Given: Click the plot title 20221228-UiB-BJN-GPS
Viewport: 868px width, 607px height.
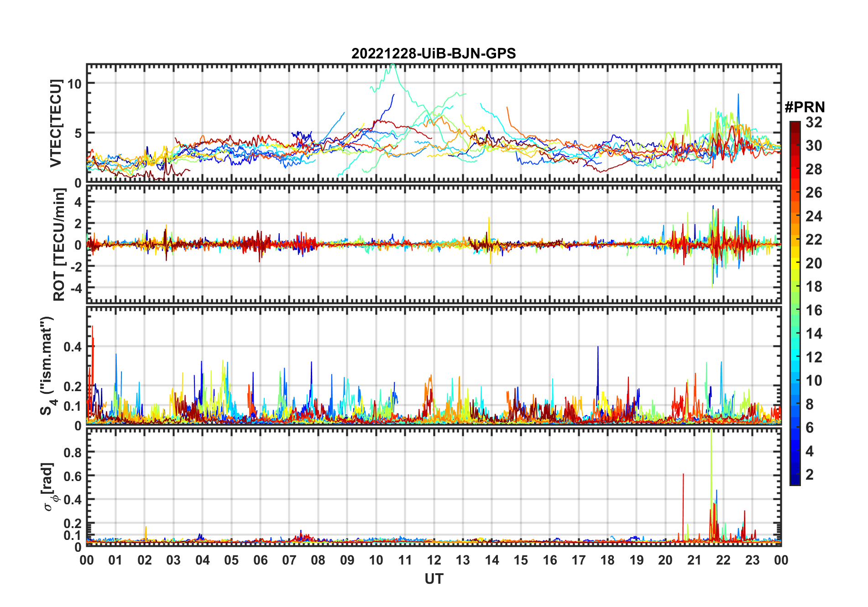Looking at the screenshot, I should (434, 53).
